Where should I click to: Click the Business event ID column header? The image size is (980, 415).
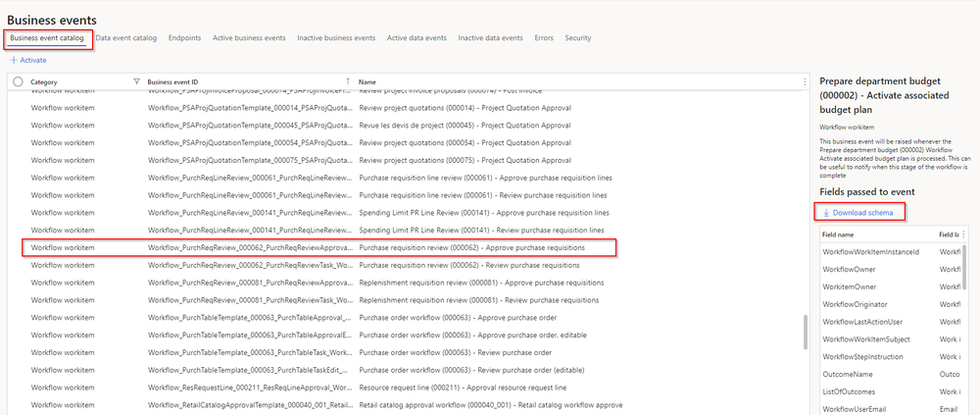(172, 82)
